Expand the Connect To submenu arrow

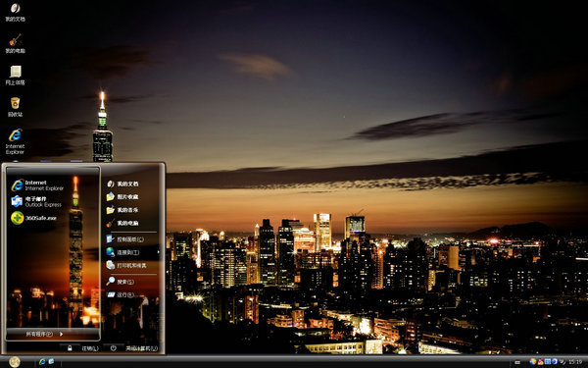pyautogui.click(x=158, y=252)
